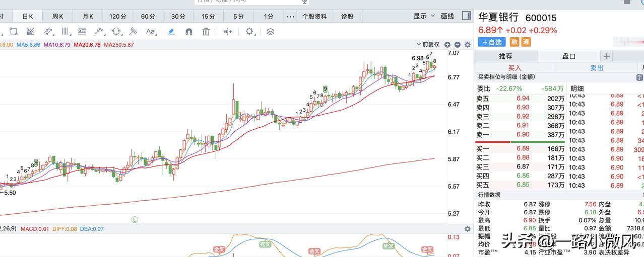Image resolution: width=644 pixels, height=257 pixels.
Task: Click the horizontal range measure tool
Action: 228,32
